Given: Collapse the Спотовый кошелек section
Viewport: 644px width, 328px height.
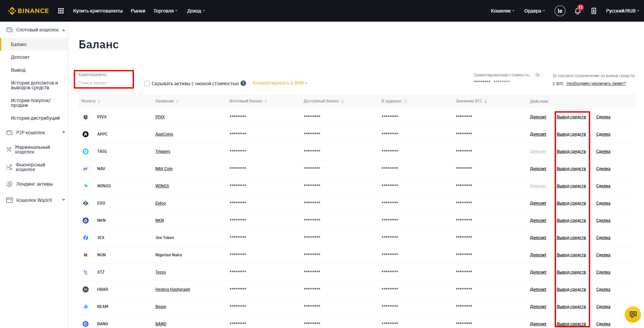Looking at the screenshot, I should click(64, 30).
